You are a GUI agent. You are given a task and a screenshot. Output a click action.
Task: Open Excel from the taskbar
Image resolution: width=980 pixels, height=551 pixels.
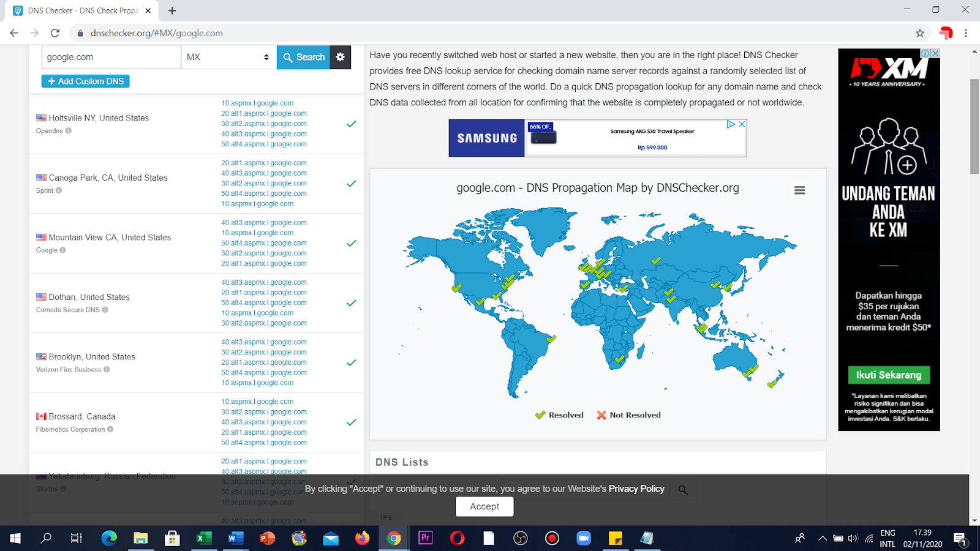(204, 538)
